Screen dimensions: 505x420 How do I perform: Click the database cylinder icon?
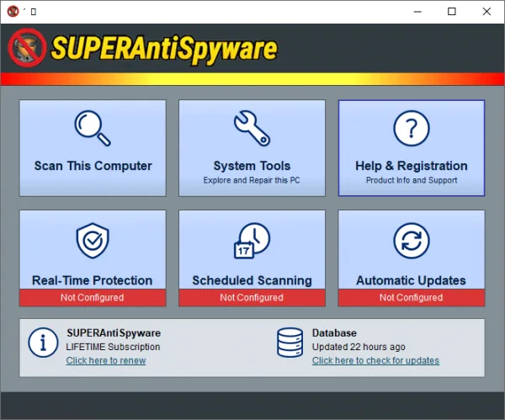[290, 343]
